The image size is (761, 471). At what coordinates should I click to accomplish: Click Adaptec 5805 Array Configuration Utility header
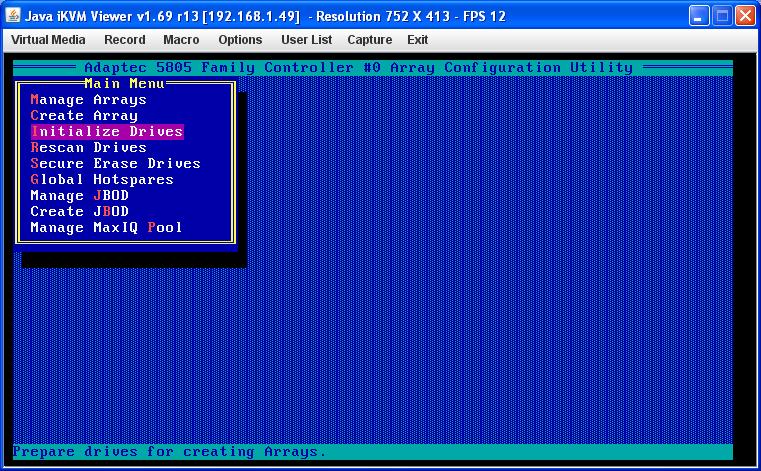point(359,67)
